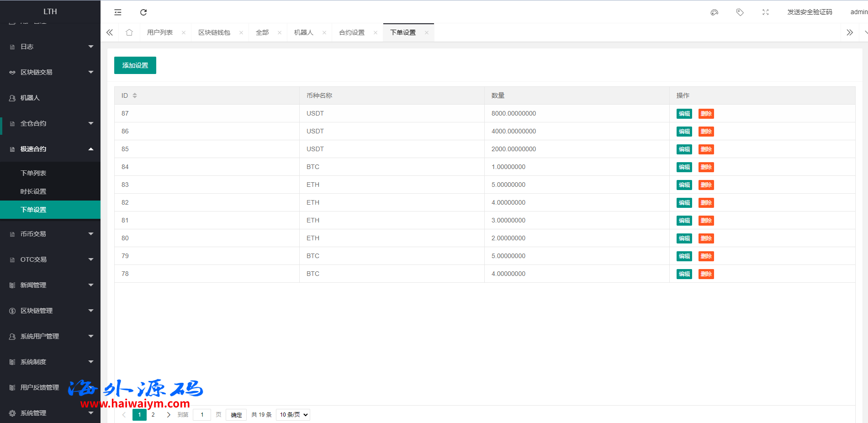Click the refresh icon in the top bar
The image size is (868, 423).
click(x=143, y=12)
